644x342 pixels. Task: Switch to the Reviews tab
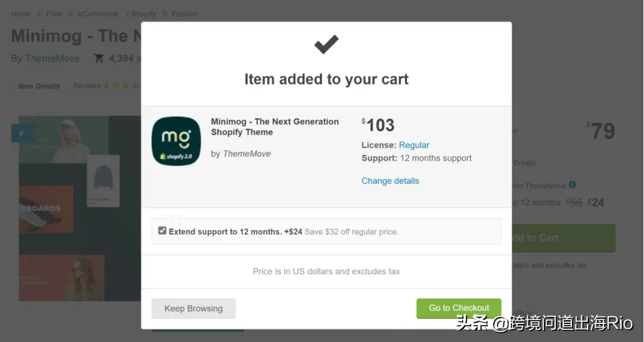87,86
